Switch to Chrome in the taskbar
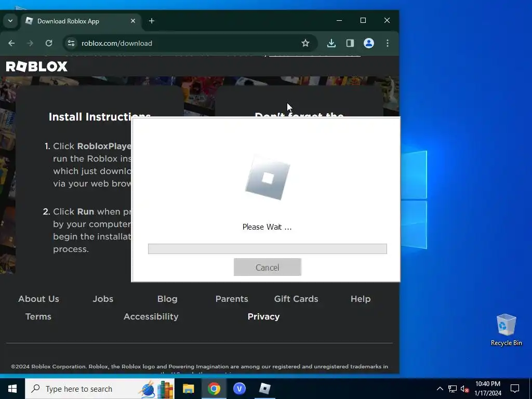This screenshot has width=532, height=399. click(x=214, y=389)
